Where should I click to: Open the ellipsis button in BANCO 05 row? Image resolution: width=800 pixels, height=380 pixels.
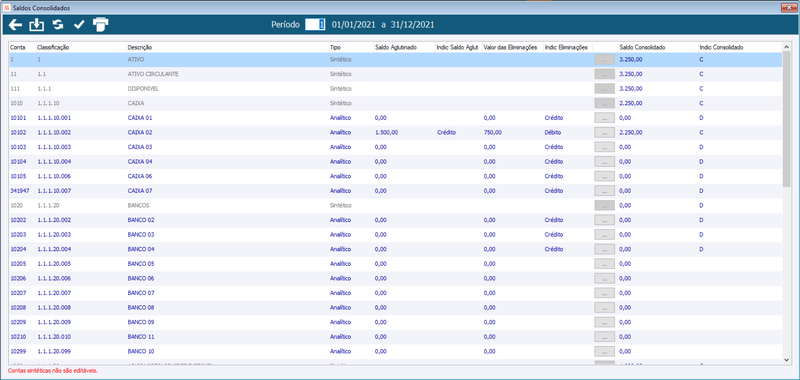pyautogui.click(x=605, y=264)
